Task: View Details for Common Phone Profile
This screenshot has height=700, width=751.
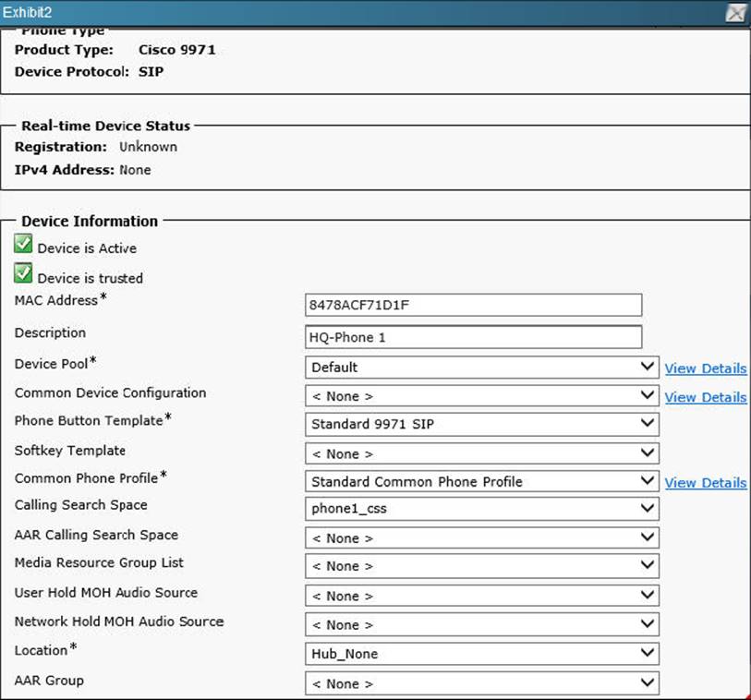Action: [706, 482]
